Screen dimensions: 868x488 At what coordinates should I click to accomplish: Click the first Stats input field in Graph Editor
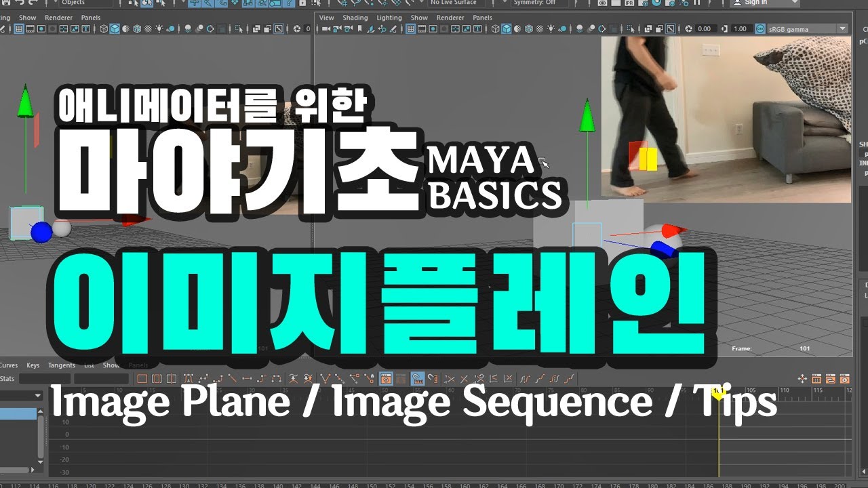[45, 378]
